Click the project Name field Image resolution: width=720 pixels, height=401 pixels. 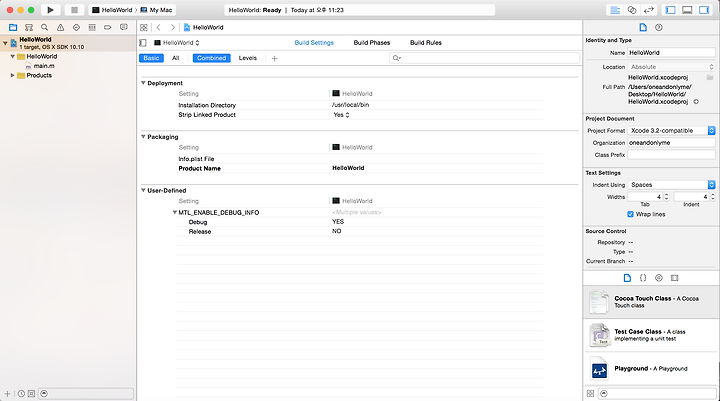pyautogui.click(x=671, y=53)
